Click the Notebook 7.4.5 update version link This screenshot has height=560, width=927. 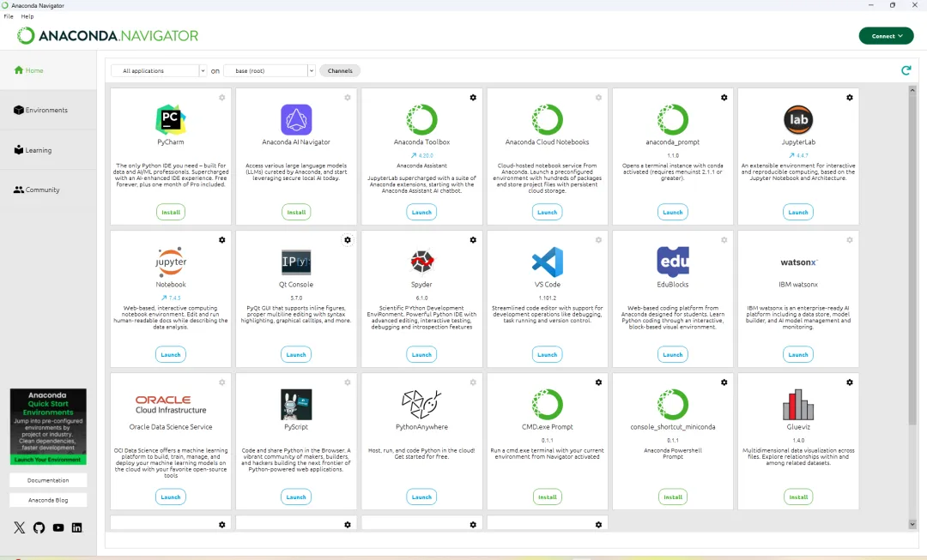coord(171,298)
